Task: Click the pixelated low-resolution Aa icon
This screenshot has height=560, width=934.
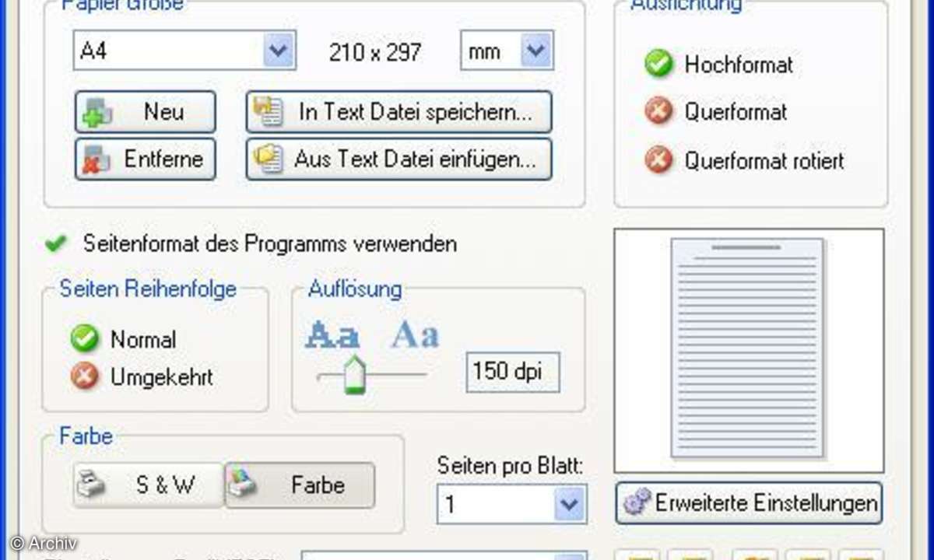Action: coord(332,335)
